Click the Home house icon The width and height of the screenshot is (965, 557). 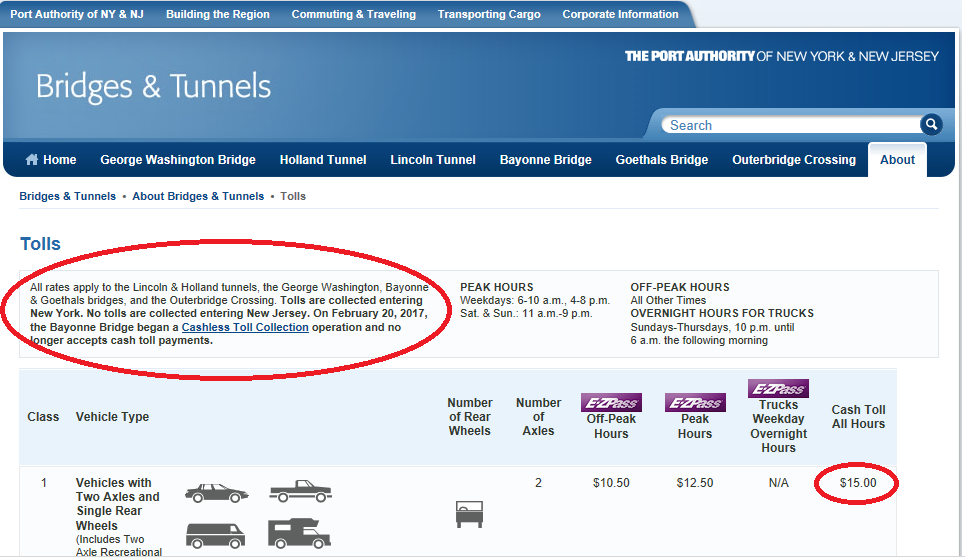point(31,159)
